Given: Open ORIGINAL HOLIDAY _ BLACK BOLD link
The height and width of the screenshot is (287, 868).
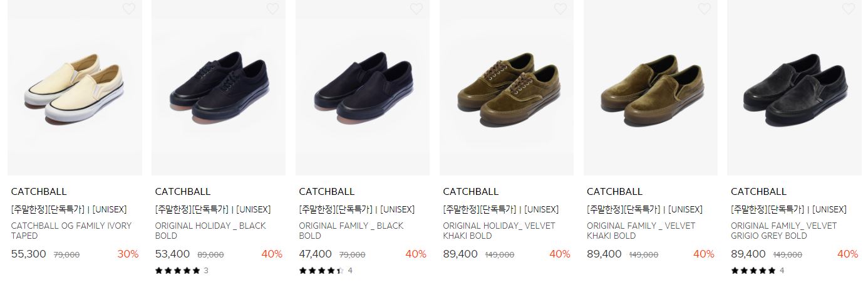Looking at the screenshot, I should click(x=210, y=231).
